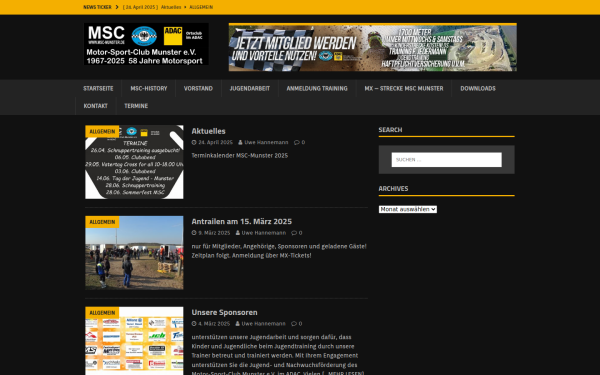Click the date '24. April 2025' under Aktuelles
The height and width of the screenshot is (375, 600).
click(215, 142)
